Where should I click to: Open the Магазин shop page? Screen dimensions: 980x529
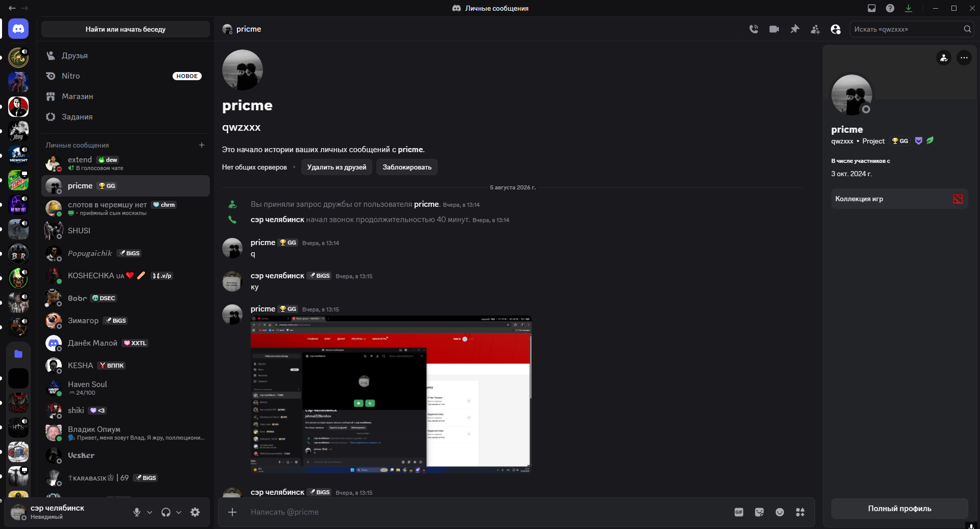[x=126, y=97]
